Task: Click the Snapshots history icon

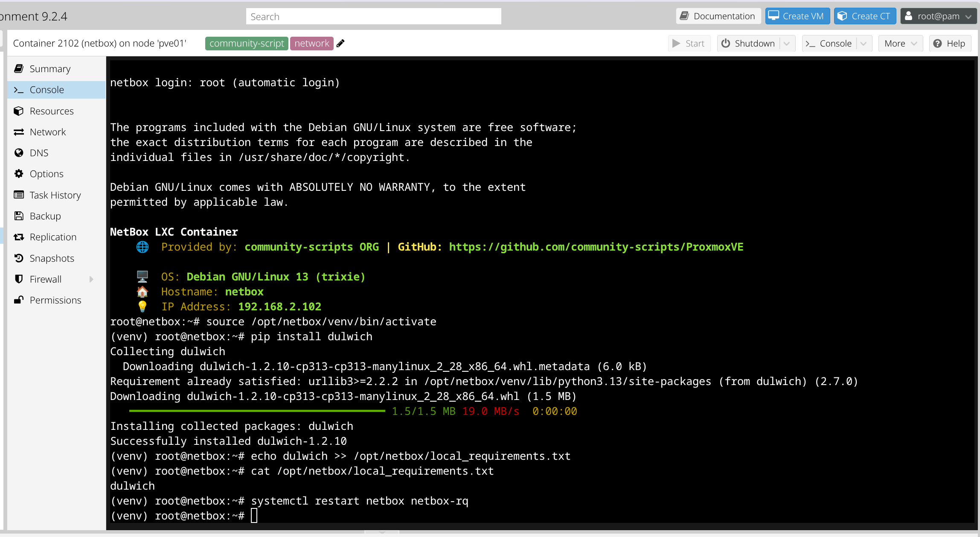Action: coord(19,258)
